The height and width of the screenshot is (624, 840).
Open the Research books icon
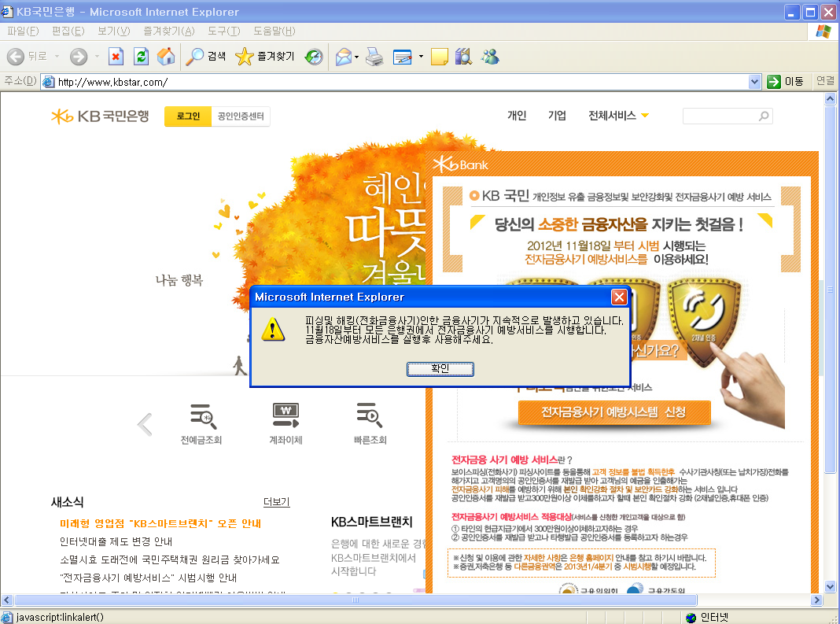tap(463, 57)
